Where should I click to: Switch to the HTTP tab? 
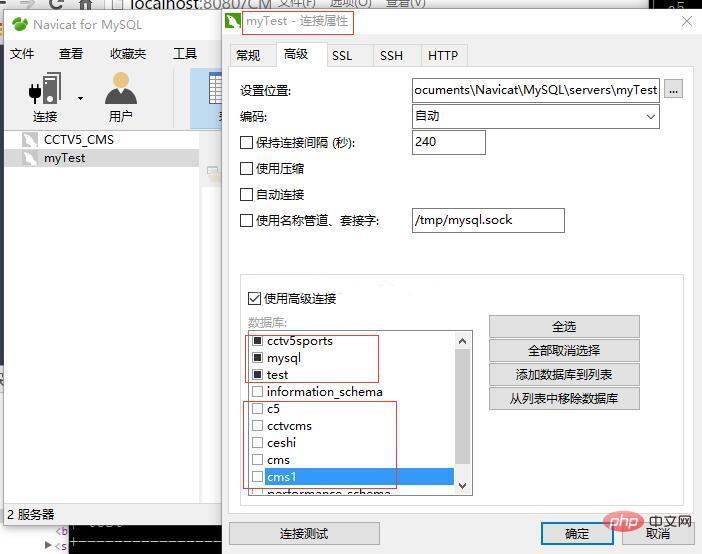click(443, 56)
